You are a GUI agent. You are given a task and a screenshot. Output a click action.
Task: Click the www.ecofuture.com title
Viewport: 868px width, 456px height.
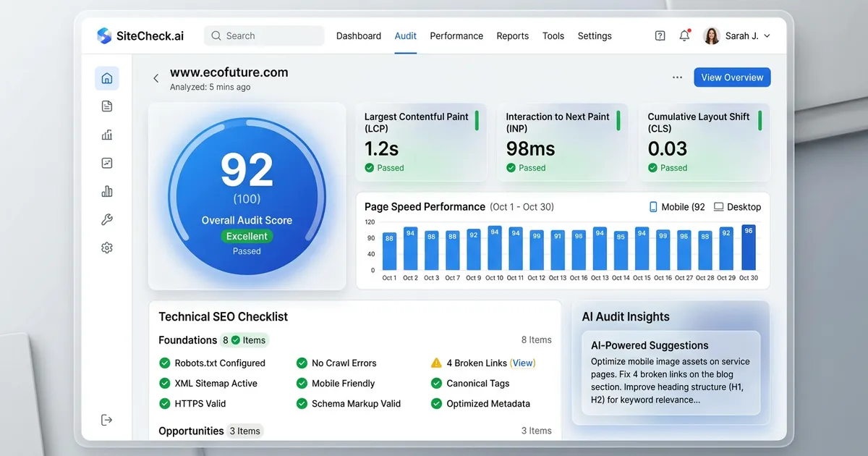(229, 72)
